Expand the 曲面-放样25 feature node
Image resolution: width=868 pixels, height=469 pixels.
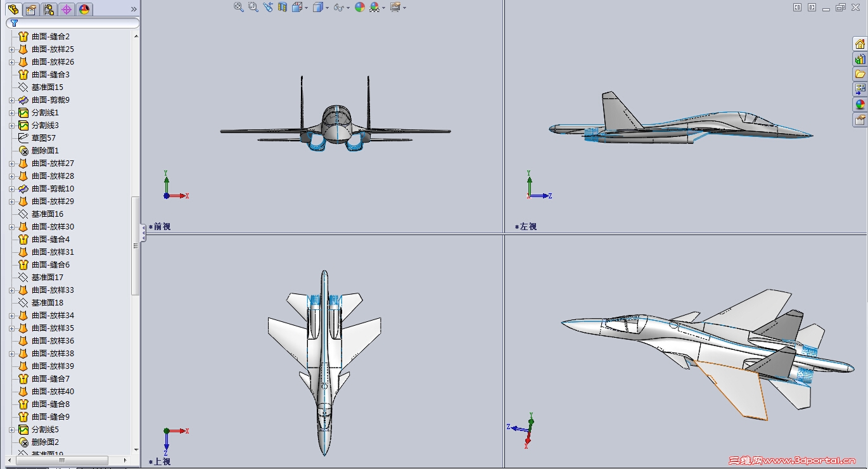11,49
